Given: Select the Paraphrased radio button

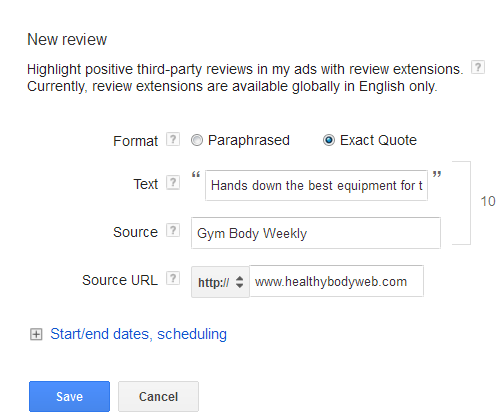Looking at the screenshot, I should [197, 140].
